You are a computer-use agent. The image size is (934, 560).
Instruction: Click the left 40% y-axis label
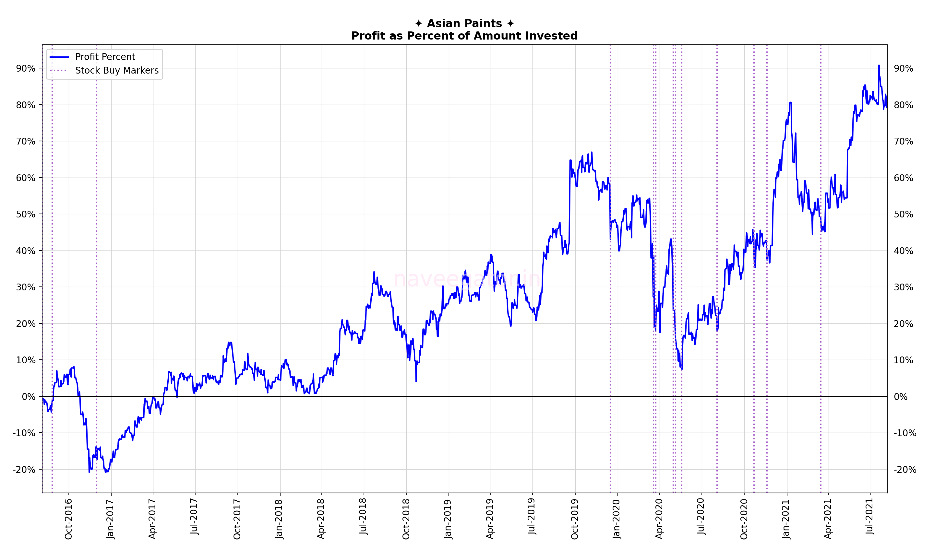(26, 251)
